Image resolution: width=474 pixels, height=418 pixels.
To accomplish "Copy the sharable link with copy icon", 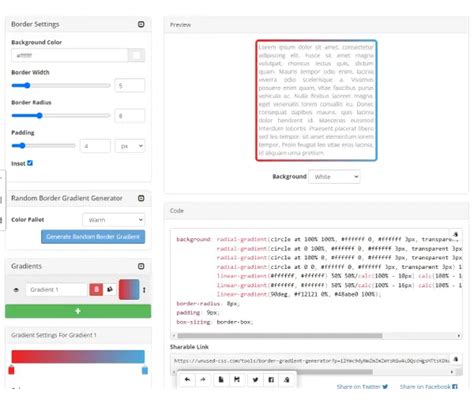I will [456, 359].
